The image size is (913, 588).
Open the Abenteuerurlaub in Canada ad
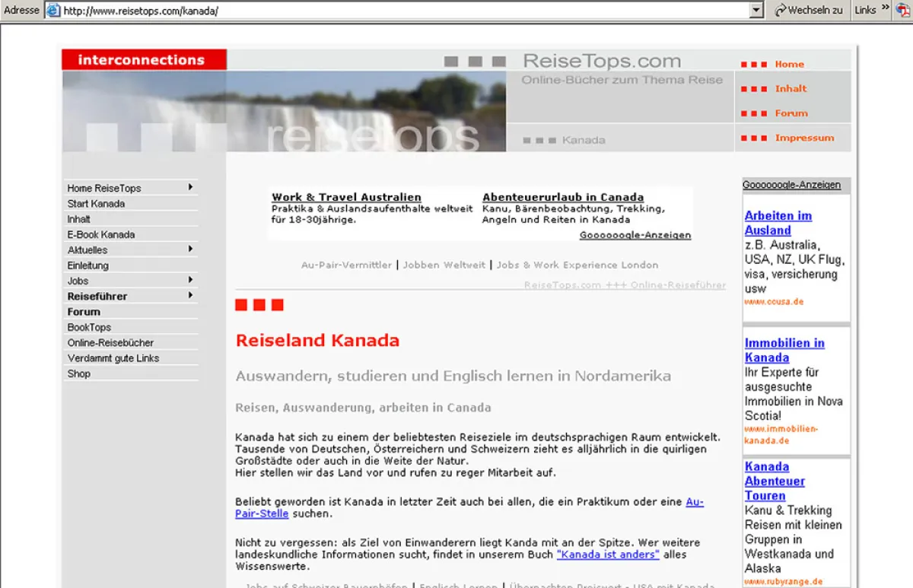point(563,197)
